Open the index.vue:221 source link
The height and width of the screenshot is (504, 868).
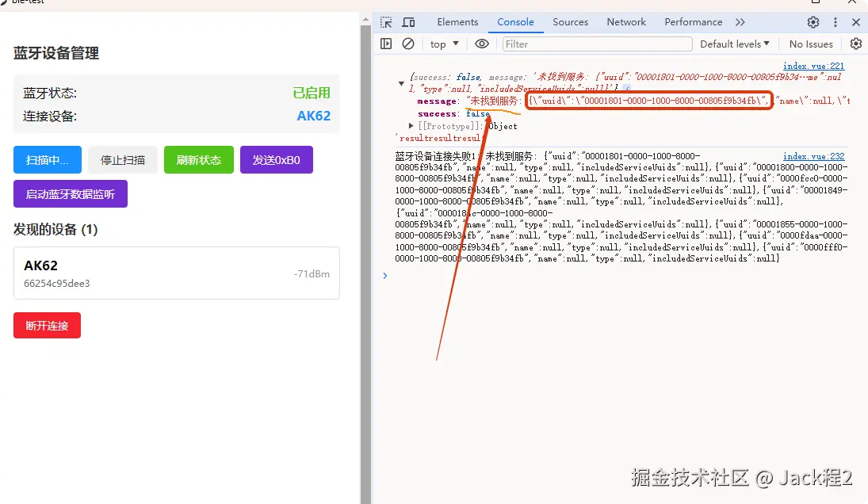pyautogui.click(x=813, y=66)
